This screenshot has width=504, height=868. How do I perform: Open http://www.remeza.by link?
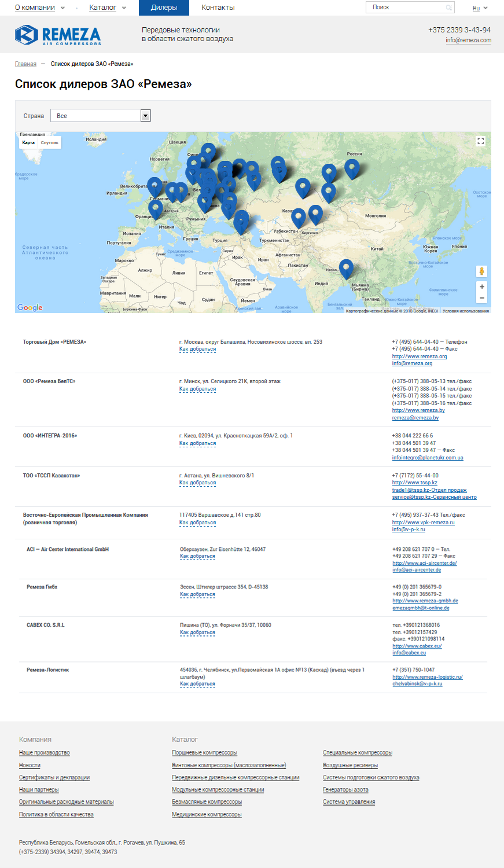tap(418, 410)
